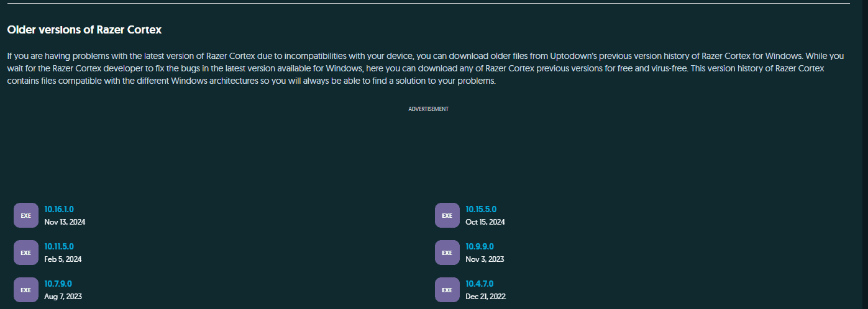This screenshot has width=868, height=309.
Task: Click the EXE icon beside version 10.16.1.0
Action: point(26,215)
